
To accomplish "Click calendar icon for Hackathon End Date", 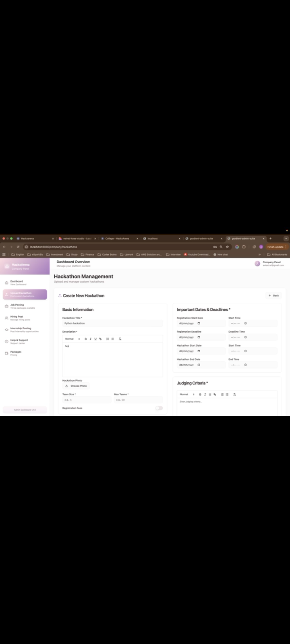I will click(x=199, y=365).
